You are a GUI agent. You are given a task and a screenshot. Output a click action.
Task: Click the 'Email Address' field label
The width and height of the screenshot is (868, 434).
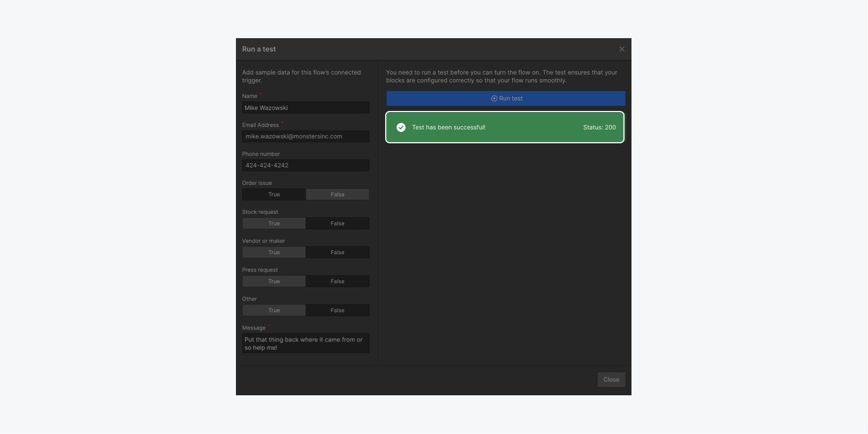coord(260,125)
